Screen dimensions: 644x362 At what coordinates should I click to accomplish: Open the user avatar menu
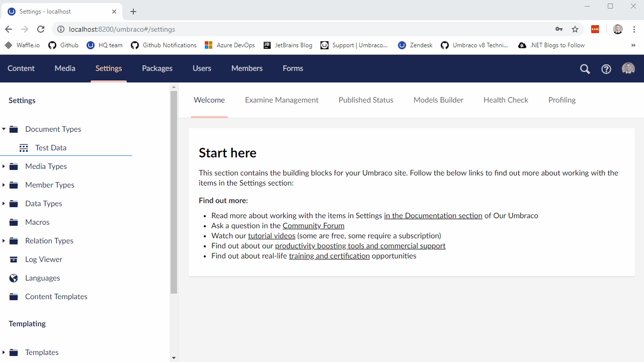coord(628,69)
